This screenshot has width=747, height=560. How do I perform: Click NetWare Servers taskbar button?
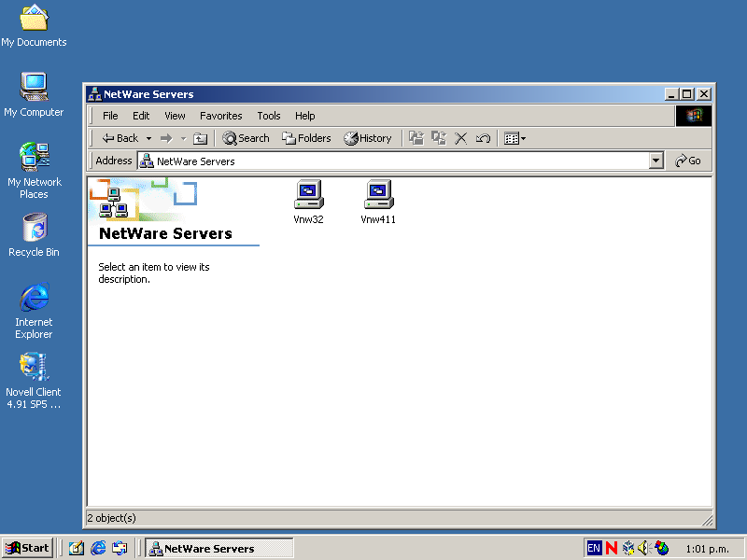[x=219, y=549]
